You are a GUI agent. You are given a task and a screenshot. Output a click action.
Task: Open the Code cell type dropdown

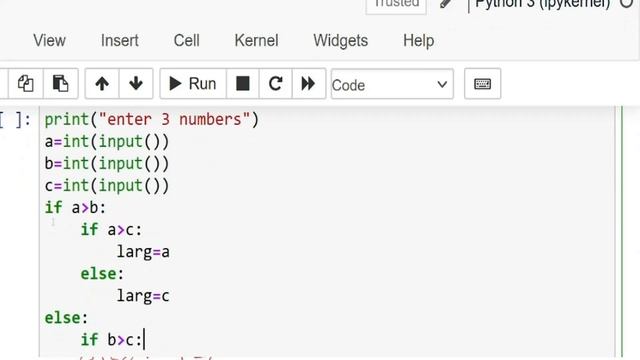(x=392, y=84)
